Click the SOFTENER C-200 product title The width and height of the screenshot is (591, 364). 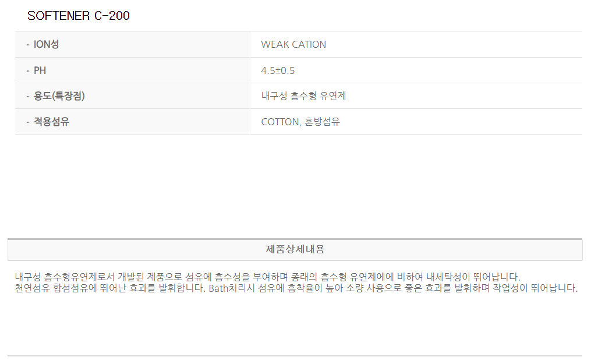click(x=78, y=16)
